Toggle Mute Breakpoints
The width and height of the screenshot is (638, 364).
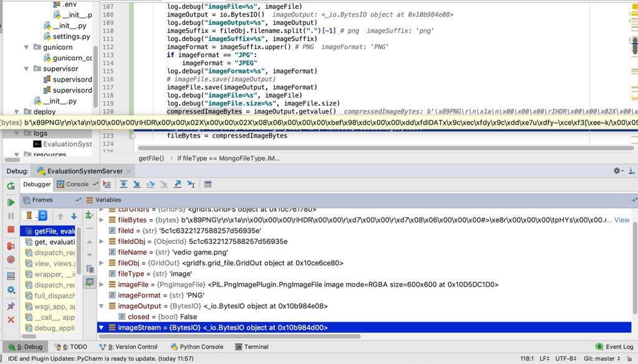[11, 259]
